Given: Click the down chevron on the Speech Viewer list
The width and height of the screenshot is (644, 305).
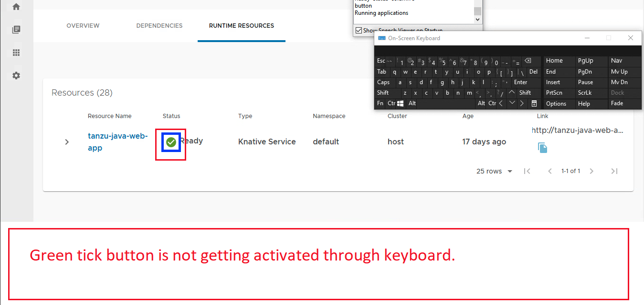Looking at the screenshot, I should pyautogui.click(x=477, y=19).
